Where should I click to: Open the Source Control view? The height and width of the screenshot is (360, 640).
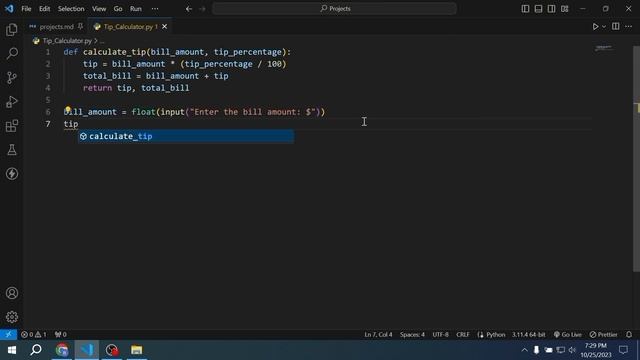(x=12, y=78)
